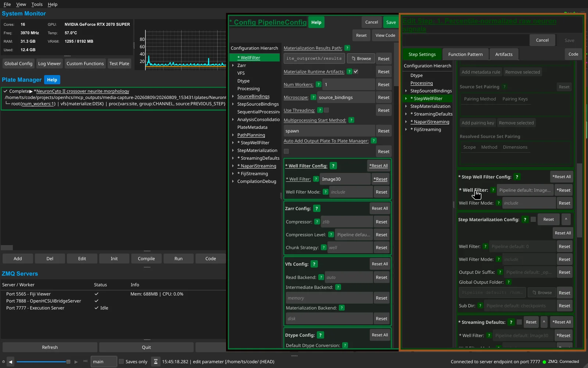Uncheck Materialize Runtime Artifacts checkbox

[x=356, y=72]
